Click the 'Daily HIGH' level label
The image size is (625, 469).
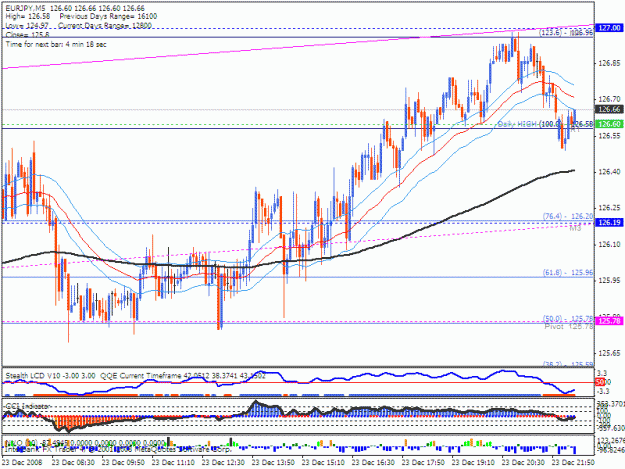pos(517,124)
